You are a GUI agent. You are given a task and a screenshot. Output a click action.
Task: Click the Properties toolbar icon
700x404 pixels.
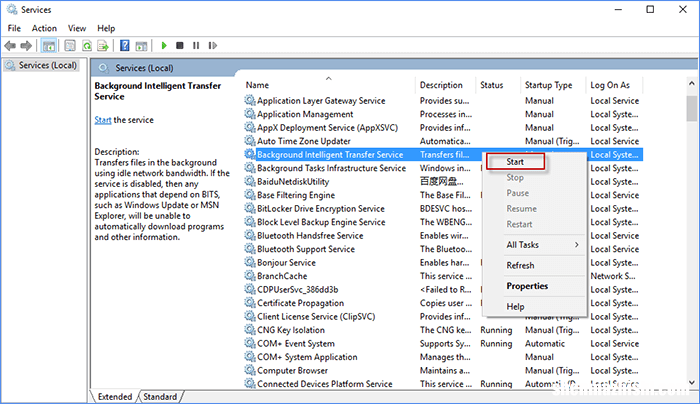point(70,46)
